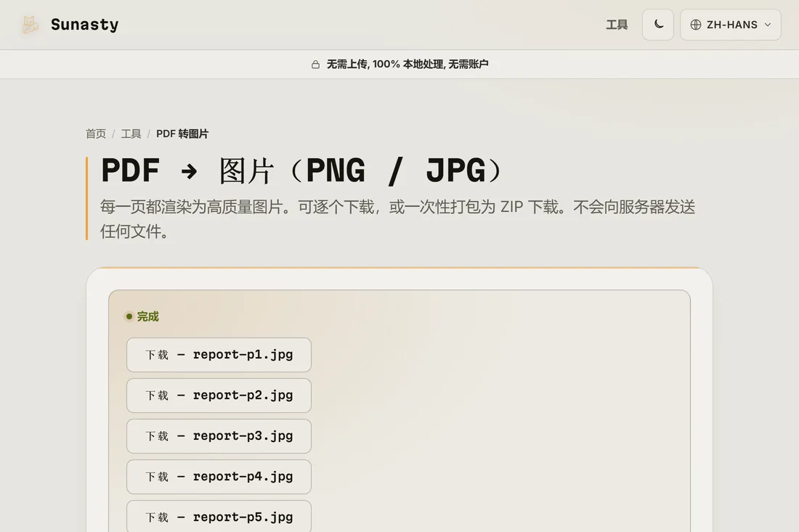This screenshot has height=532, width=799.
Task: Select the 无需上传, 100% 本地处理 banner text
Action: [x=407, y=64]
